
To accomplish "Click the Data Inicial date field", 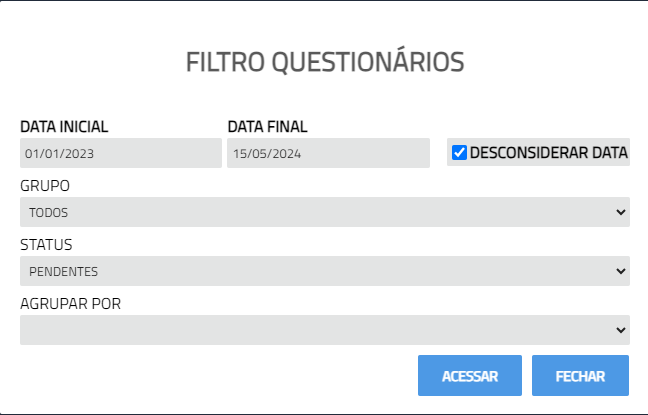I will (x=120, y=153).
